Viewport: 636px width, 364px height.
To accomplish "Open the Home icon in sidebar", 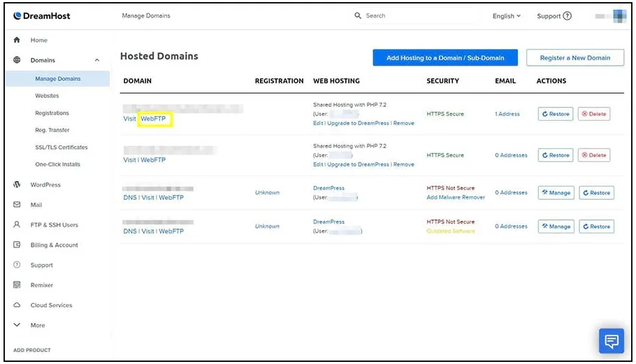I will (17, 40).
